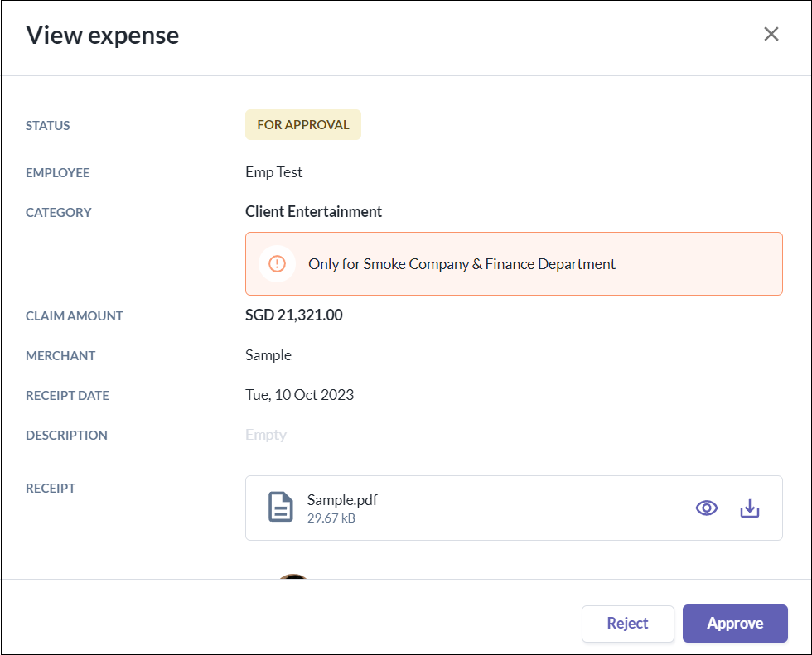Download the Sample.pdf receipt
812x655 pixels.
coord(749,508)
